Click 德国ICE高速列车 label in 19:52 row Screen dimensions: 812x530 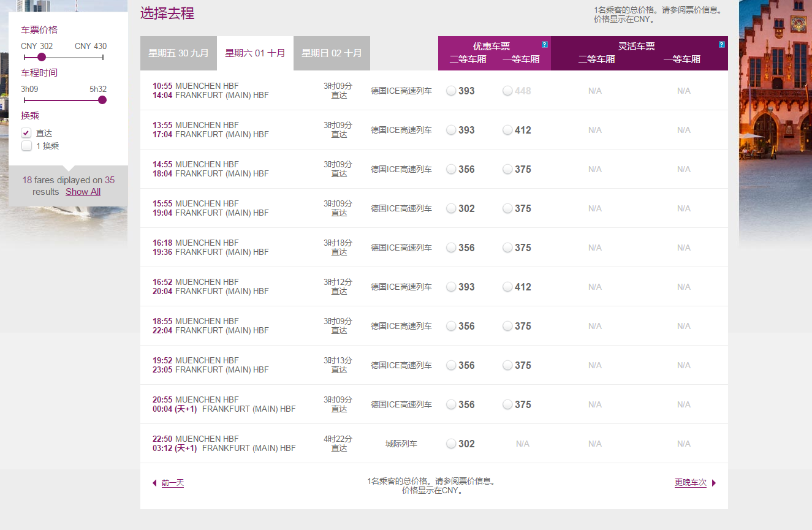[401, 365]
